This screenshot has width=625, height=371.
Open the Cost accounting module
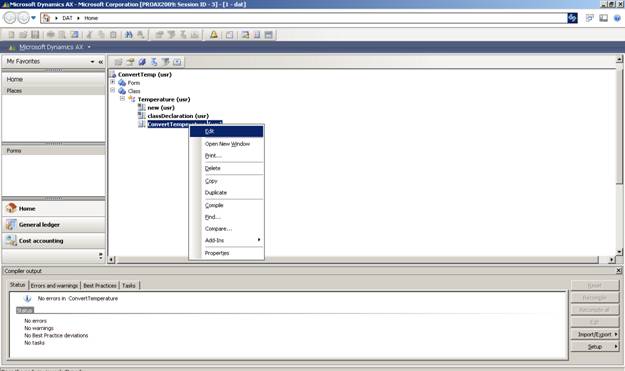[53, 241]
